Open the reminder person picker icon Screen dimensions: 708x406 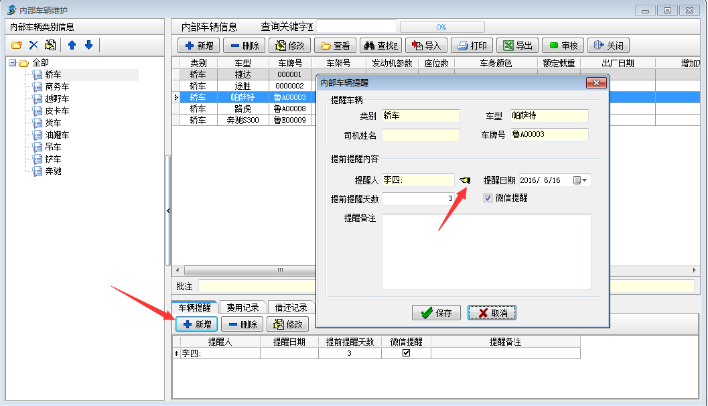[x=465, y=180]
